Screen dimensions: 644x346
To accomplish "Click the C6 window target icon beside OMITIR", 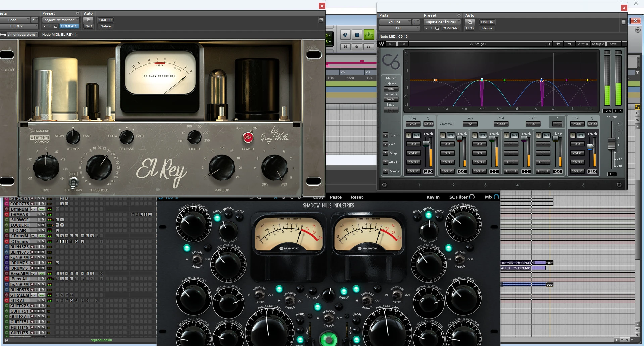I will tap(623, 22).
